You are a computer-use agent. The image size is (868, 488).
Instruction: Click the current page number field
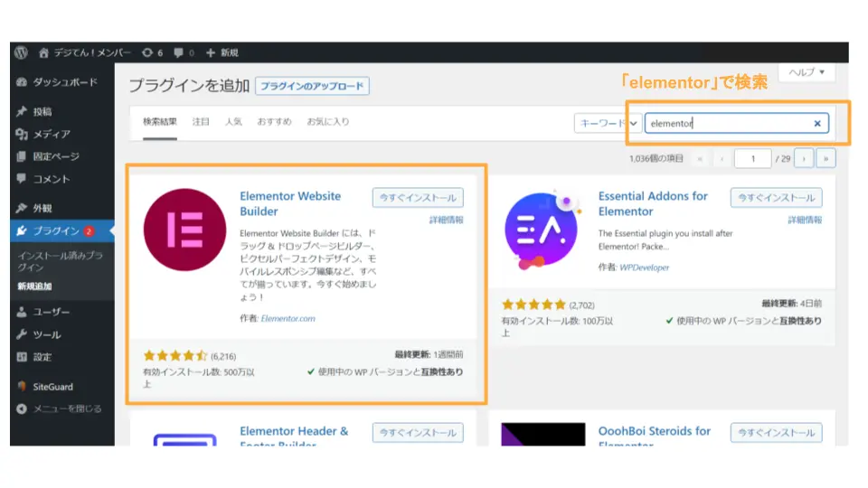click(x=752, y=159)
